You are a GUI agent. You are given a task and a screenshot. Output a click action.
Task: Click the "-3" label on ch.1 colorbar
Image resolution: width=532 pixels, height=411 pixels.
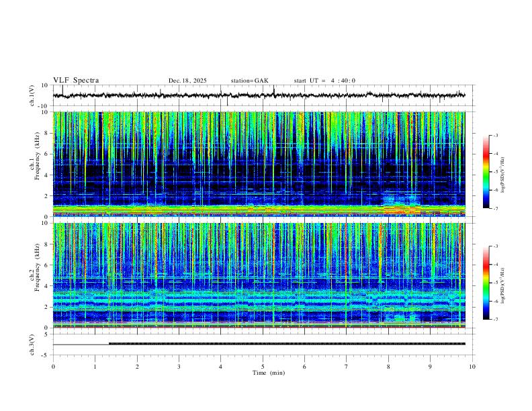click(496, 135)
